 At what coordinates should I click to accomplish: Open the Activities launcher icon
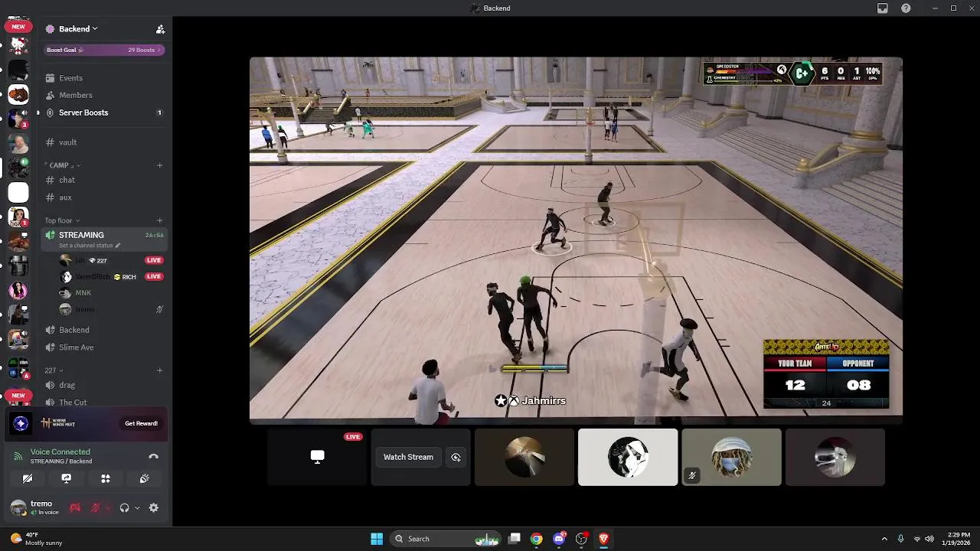coord(106,478)
